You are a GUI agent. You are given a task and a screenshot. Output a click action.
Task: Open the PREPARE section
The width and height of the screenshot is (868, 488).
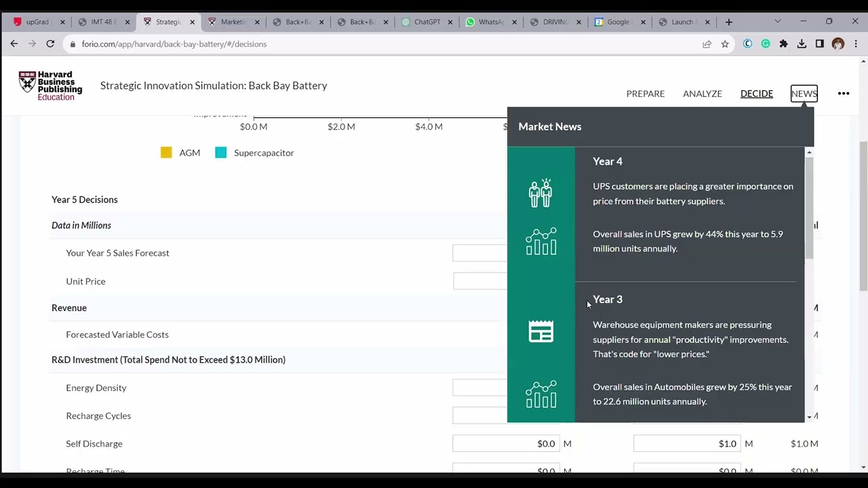point(646,94)
